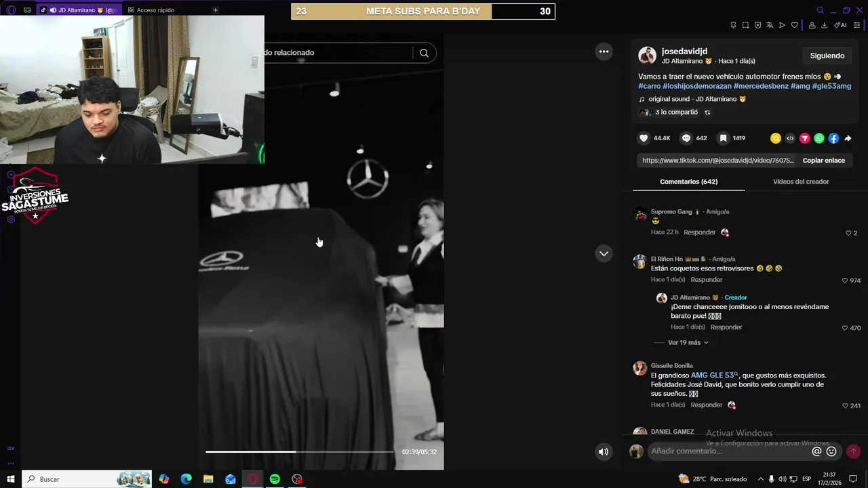Open the browser AI assistant button
This screenshot has height=488, width=868.
click(840, 25)
